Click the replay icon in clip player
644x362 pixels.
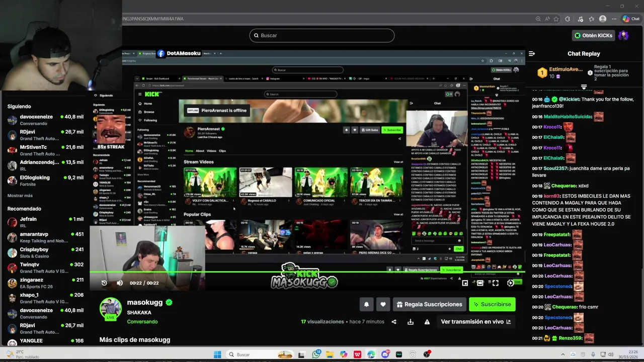(104, 283)
